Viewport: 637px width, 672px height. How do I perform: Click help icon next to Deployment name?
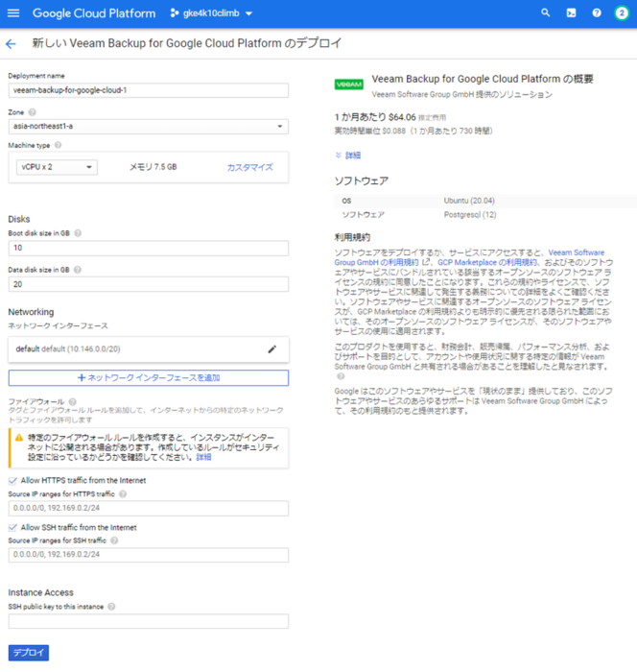[x=74, y=75]
